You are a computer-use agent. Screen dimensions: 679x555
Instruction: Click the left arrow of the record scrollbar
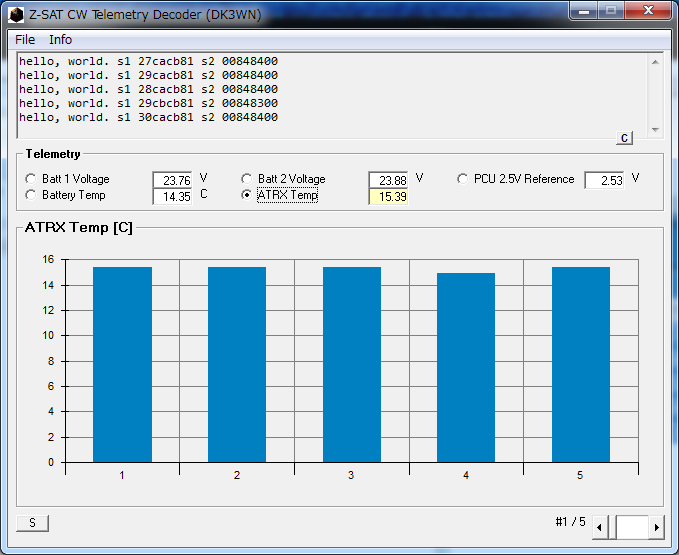pos(599,527)
